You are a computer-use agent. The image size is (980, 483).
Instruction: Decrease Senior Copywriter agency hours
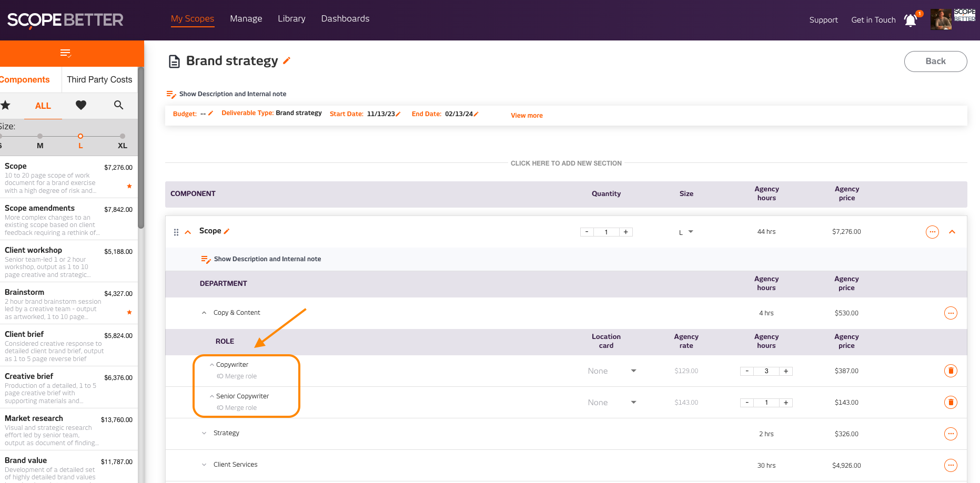pos(747,403)
